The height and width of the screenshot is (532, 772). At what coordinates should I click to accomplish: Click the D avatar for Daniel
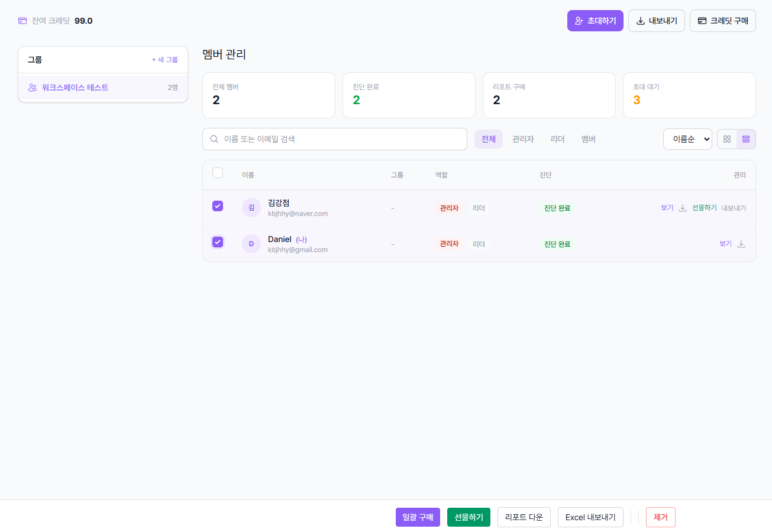point(251,244)
